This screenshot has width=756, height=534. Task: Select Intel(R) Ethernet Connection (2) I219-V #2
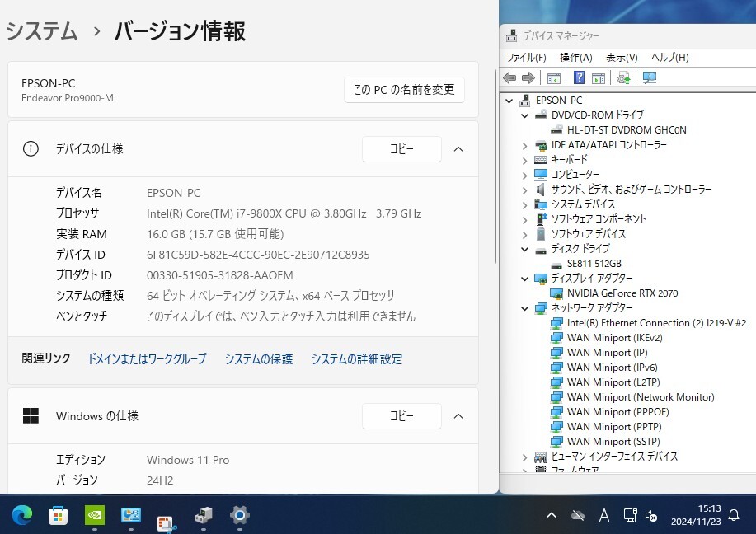tap(656, 323)
